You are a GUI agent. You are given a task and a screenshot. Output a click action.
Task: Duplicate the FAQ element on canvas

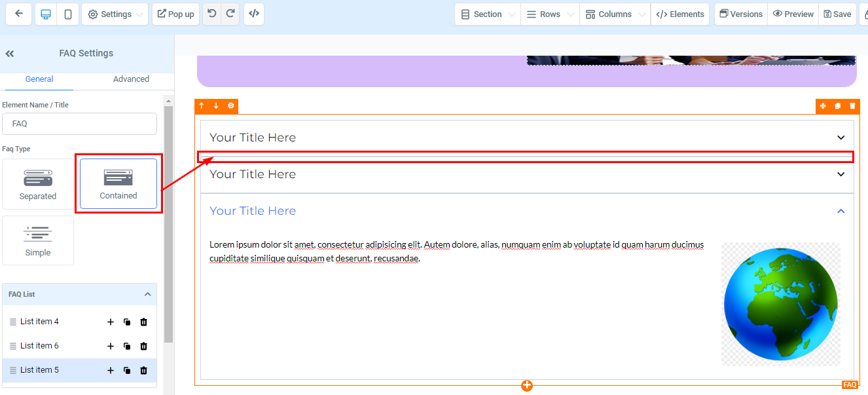(x=837, y=106)
